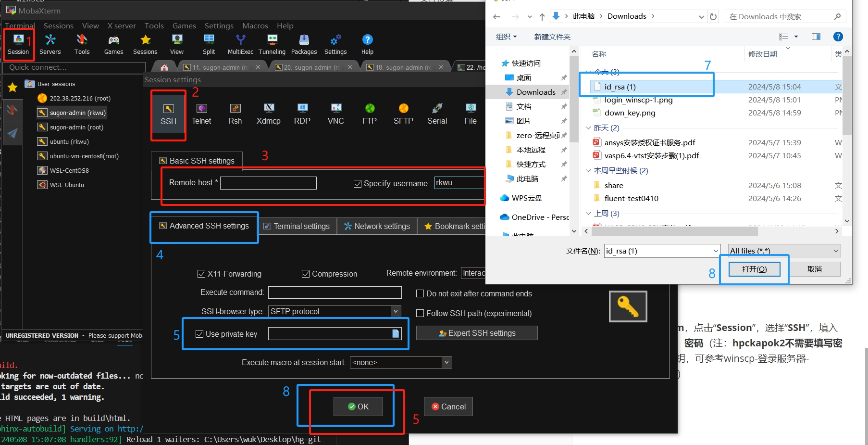868x445 pixels.
Task: Select the RDP session type
Action: 302,114
